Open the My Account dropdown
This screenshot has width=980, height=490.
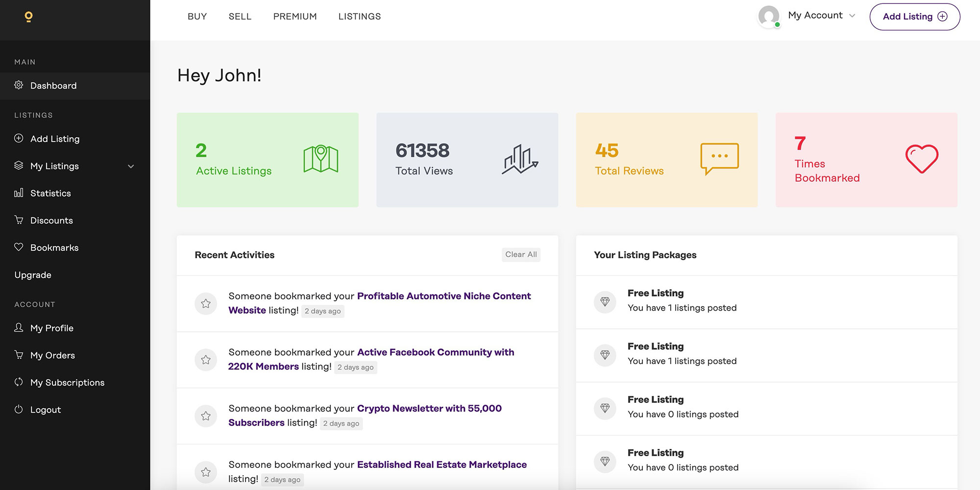[x=821, y=16]
